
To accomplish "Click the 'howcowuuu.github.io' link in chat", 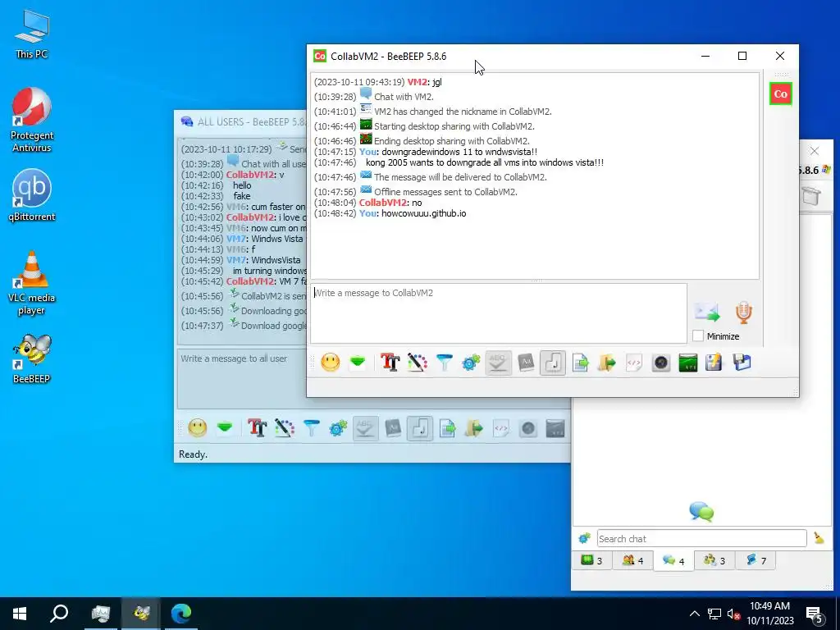I will pyautogui.click(x=424, y=213).
